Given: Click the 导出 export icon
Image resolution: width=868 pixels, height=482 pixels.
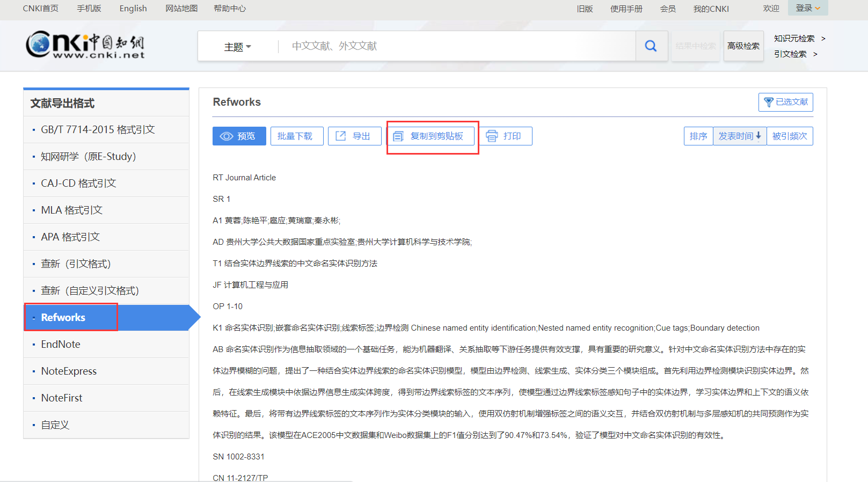Looking at the screenshot, I should click(340, 136).
